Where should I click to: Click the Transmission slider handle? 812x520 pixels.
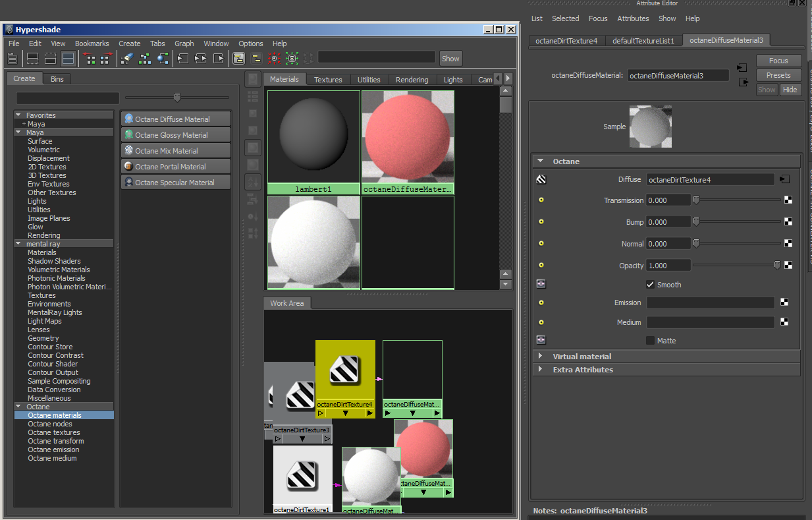tap(696, 200)
